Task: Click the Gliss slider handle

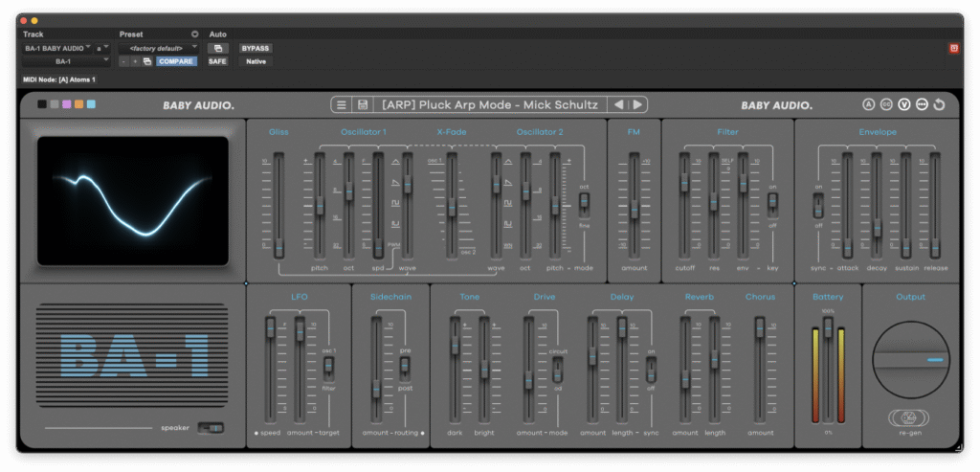Action: coord(278,248)
